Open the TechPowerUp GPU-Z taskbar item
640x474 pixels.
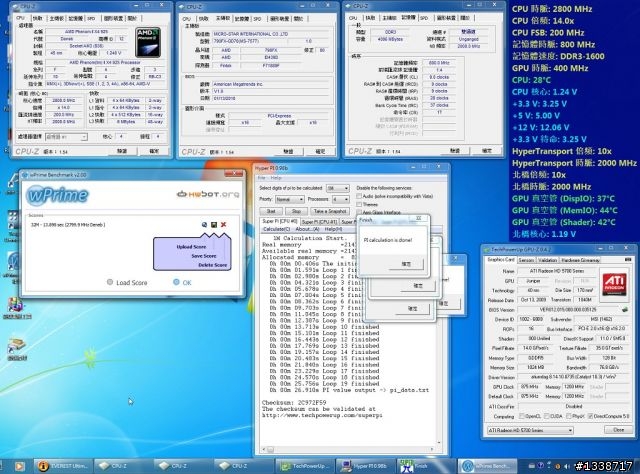305,466
